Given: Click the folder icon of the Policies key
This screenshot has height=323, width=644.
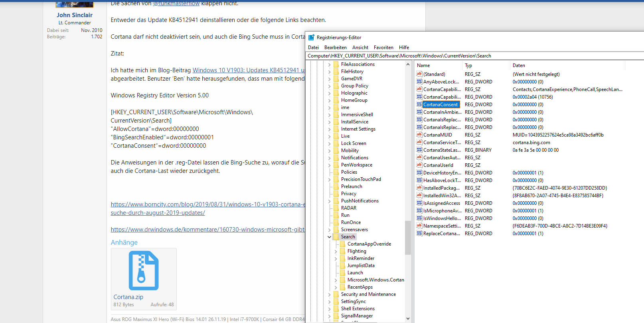Looking at the screenshot, I should click(336, 172).
